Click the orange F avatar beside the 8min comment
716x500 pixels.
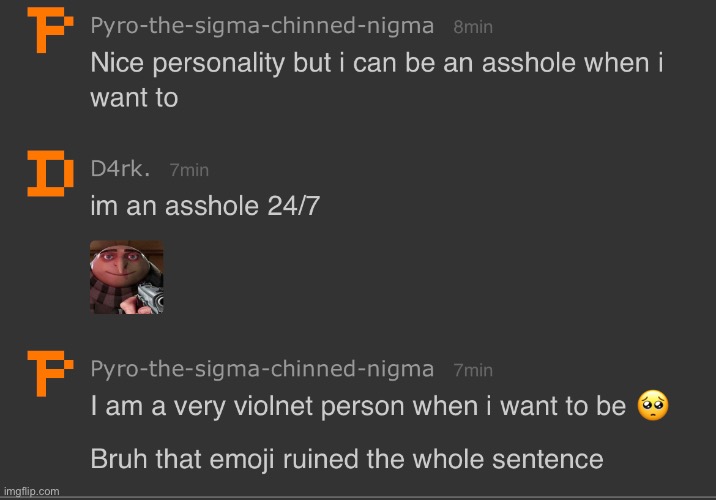46,29
